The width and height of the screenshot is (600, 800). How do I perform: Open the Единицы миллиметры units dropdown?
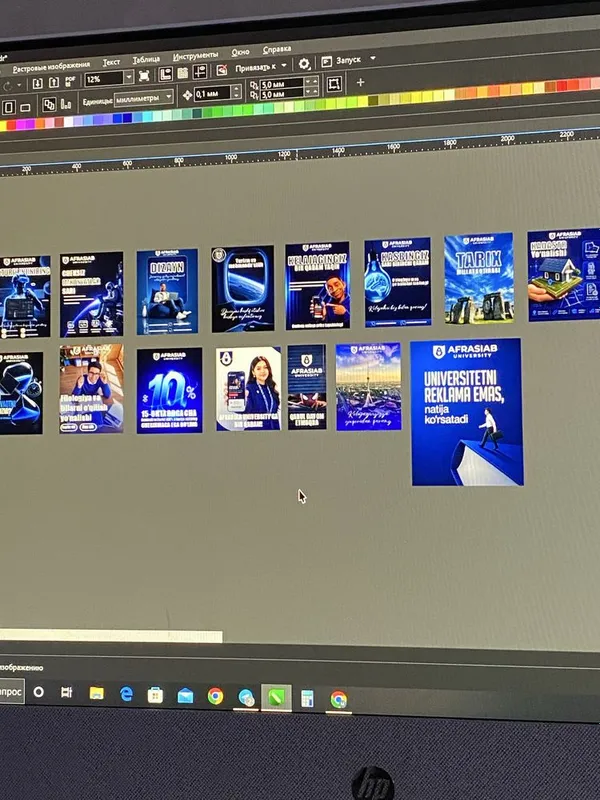[x=144, y=97]
